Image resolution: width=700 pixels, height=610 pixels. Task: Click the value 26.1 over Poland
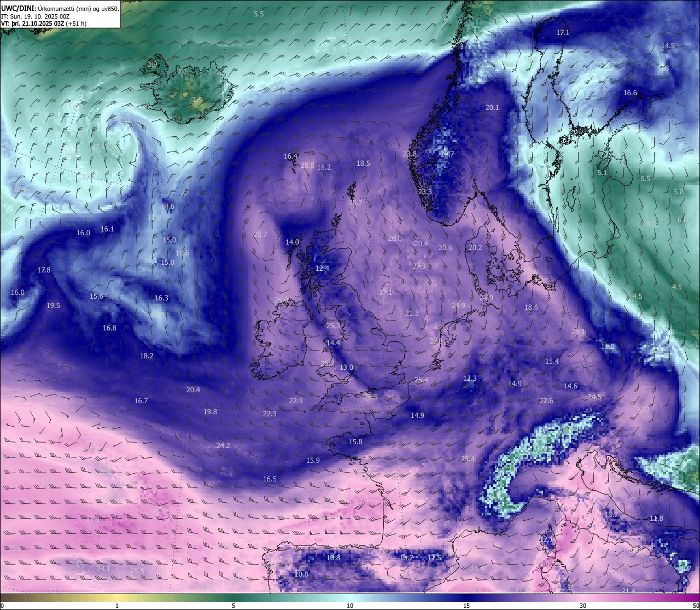578,332
